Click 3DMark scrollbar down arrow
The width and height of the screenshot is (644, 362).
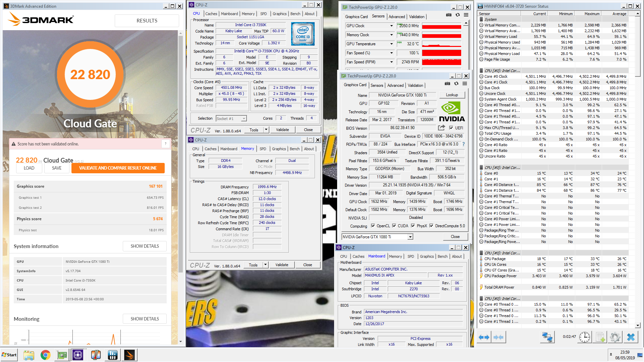pyautogui.click(x=180, y=342)
